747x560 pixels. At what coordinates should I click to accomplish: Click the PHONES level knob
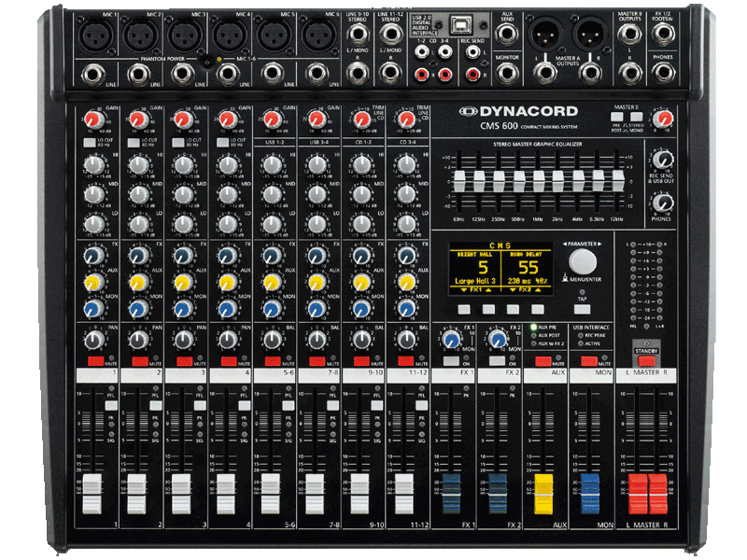tap(664, 203)
